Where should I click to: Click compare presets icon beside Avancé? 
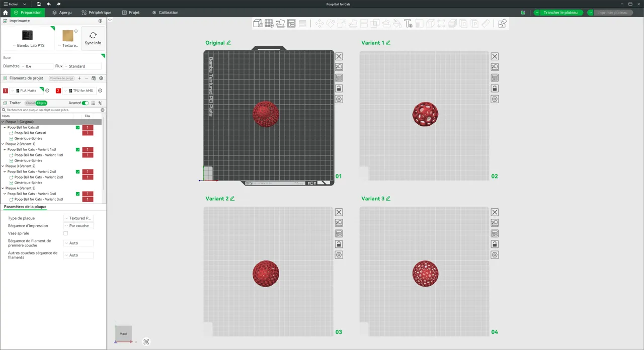(x=100, y=103)
